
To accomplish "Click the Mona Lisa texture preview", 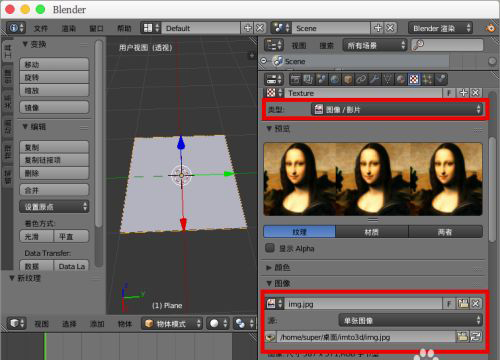I will (x=373, y=179).
